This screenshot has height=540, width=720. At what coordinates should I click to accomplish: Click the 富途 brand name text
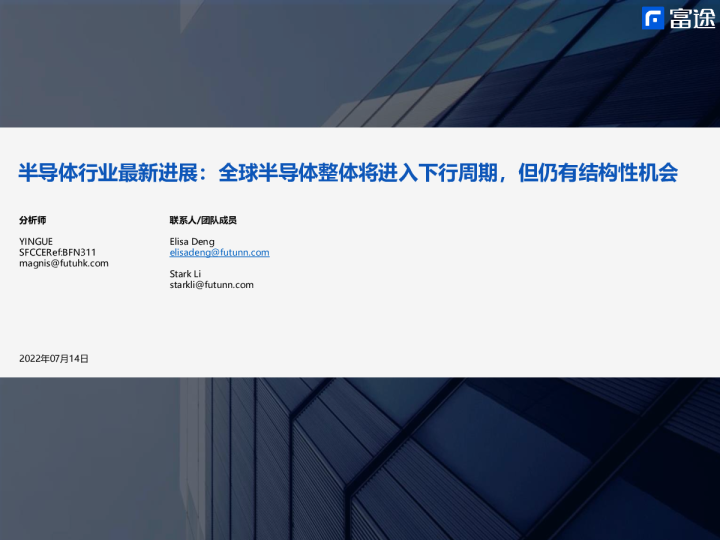coord(690,19)
